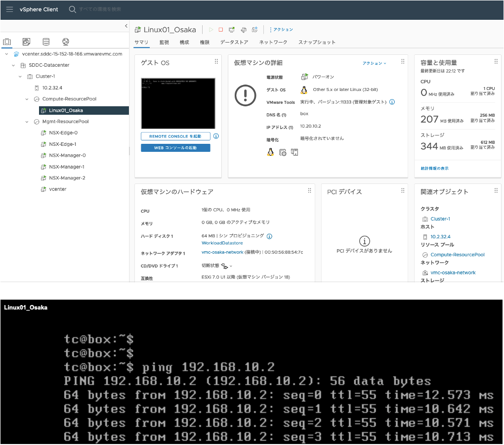Click the global search magnifier icon
Image resolution: width=504 pixels, height=445 pixels.
[x=72, y=9]
